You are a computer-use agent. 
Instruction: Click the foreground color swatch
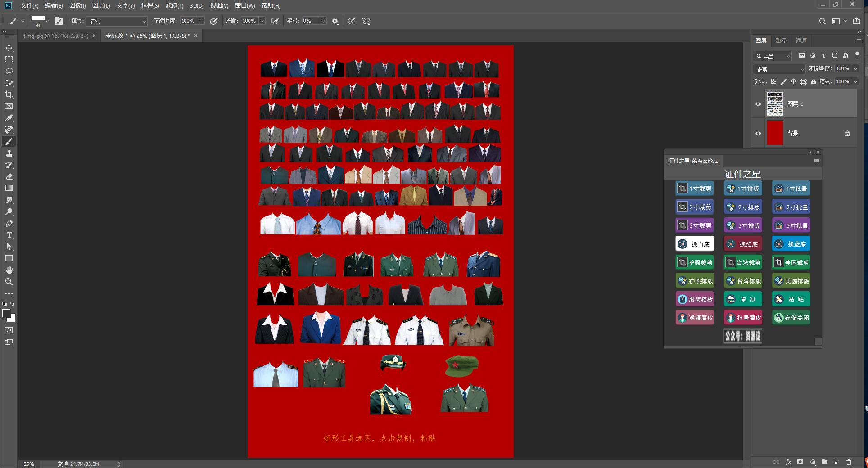pyautogui.click(x=6, y=314)
